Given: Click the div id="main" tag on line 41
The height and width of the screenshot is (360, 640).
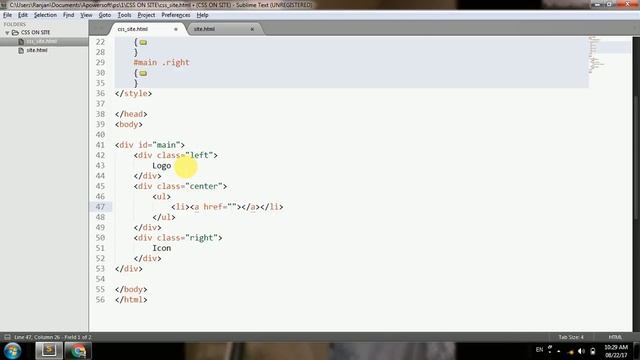Looking at the screenshot, I should [150, 145].
